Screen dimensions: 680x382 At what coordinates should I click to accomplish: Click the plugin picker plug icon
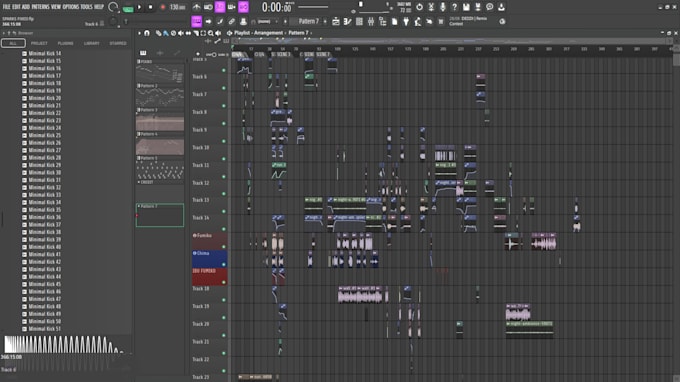(x=406, y=21)
